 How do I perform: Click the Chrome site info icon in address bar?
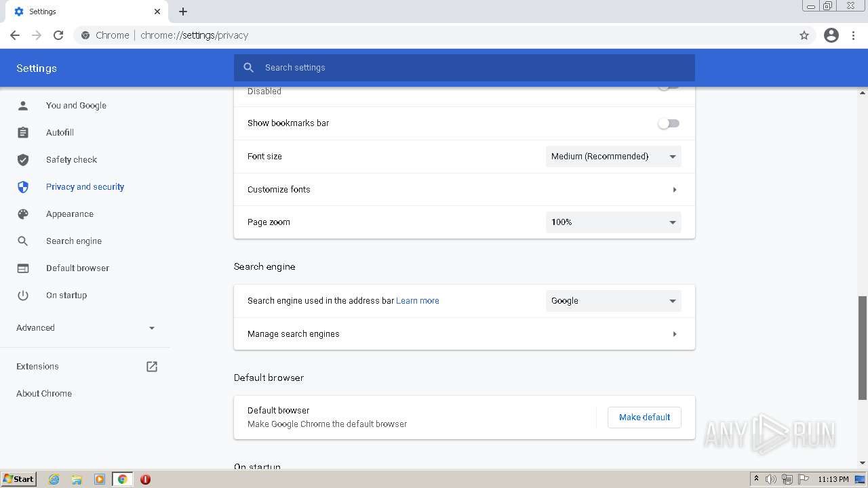85,35
